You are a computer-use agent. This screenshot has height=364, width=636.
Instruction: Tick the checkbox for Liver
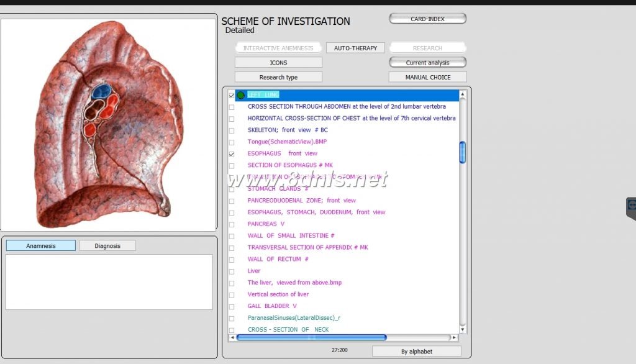(232, 271)
